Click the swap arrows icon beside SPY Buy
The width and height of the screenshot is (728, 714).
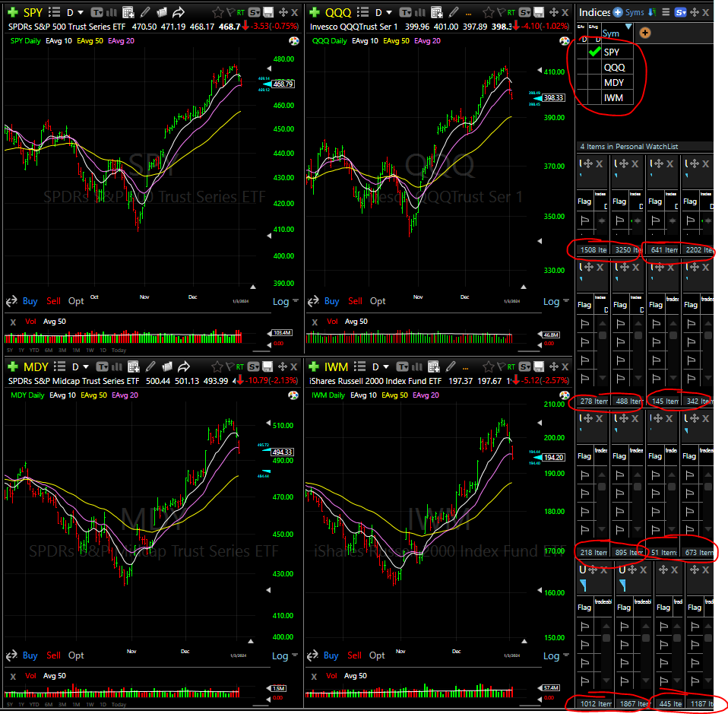tap(11, 301)
